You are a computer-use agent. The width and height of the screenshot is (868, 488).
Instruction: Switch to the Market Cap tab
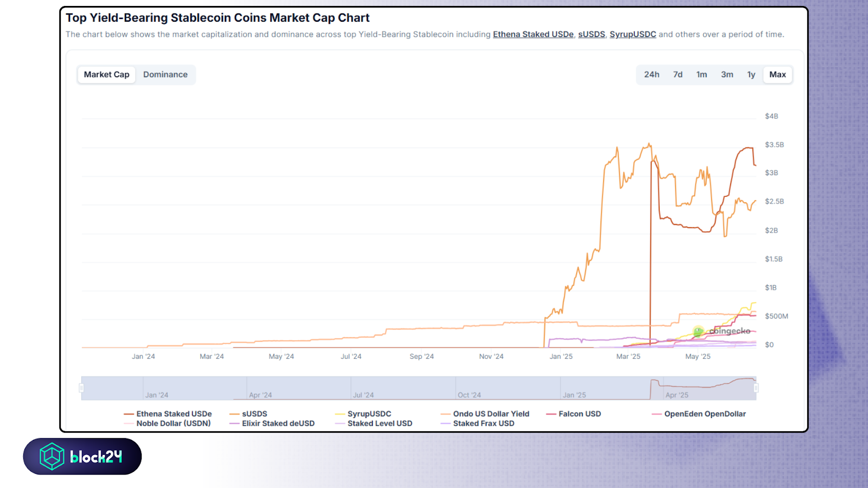pos(107,75)
